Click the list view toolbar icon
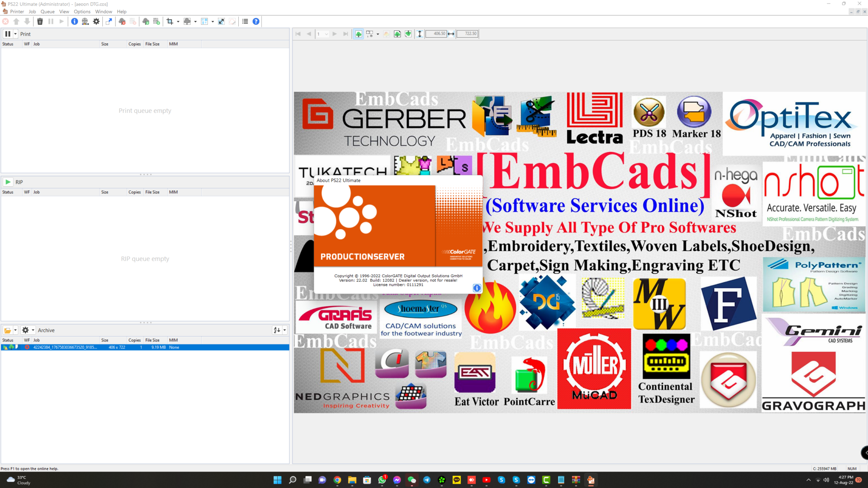Image resolution: width=868 pixels, height=488 pixels. click(x=245, y=21)
